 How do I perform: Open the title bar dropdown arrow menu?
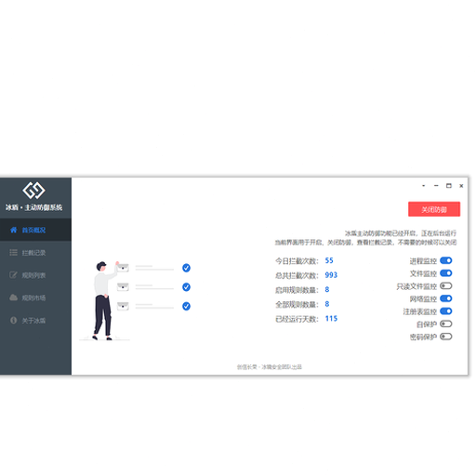pyautogui.click(x=424, y=186)
